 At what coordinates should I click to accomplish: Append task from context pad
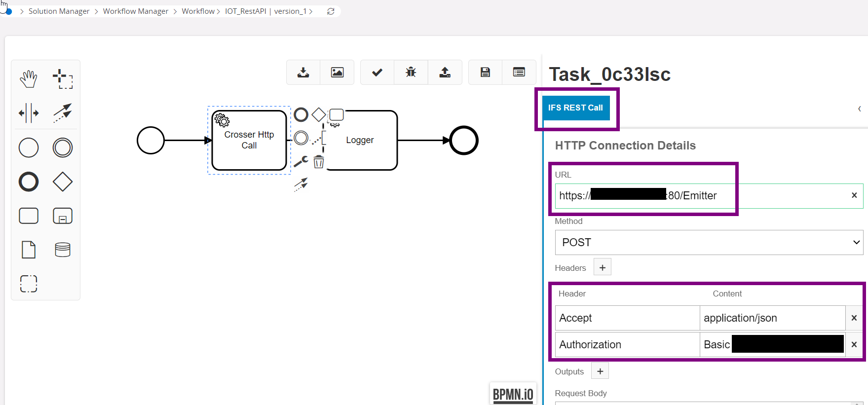pos(337,115)
